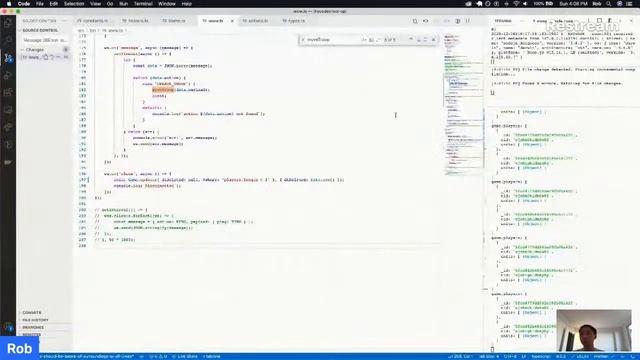Open the View menu

[x=95, y=4]
